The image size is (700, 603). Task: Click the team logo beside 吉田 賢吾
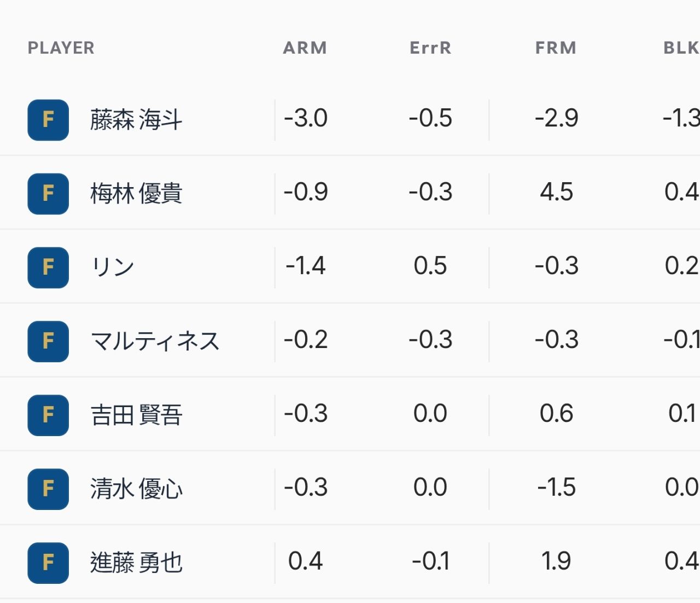point(48,415)
